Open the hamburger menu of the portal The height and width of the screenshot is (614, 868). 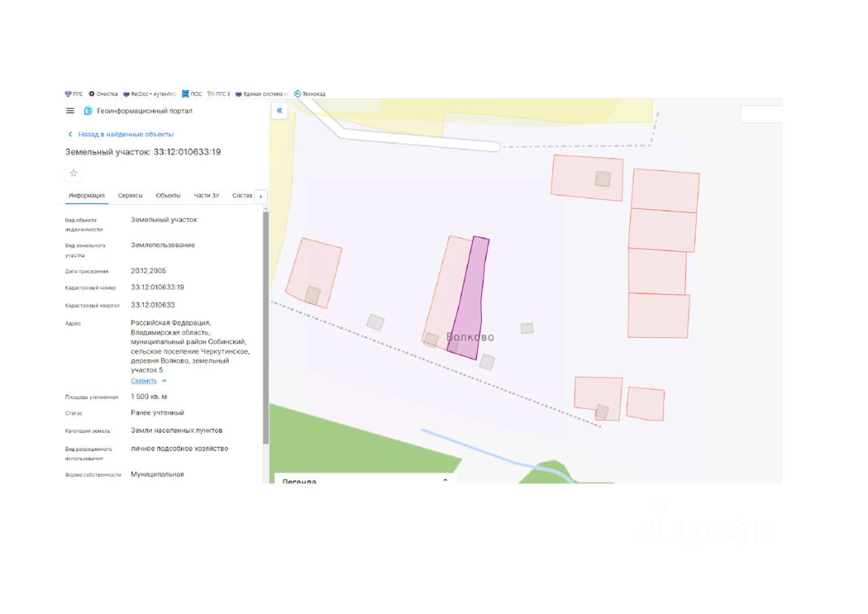tap(71, 111)
